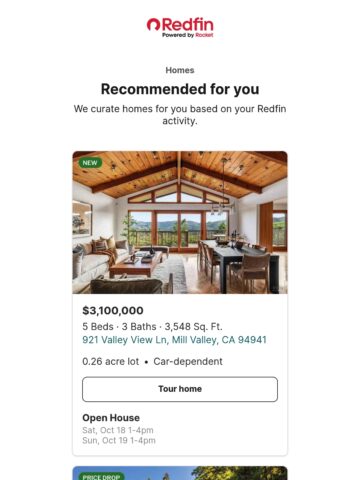Click the $3,100,000 price
The width and height of the screenshot is (360, 480).
pos(113,311)
